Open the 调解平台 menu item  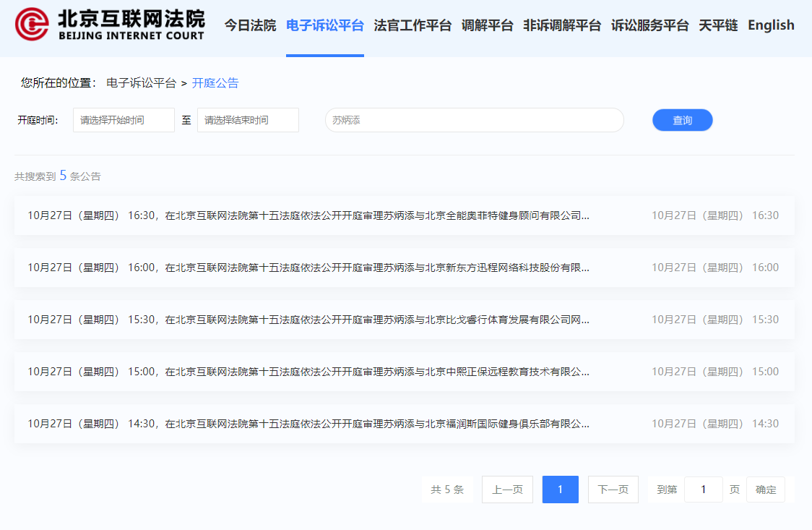(x=487, y=25)
